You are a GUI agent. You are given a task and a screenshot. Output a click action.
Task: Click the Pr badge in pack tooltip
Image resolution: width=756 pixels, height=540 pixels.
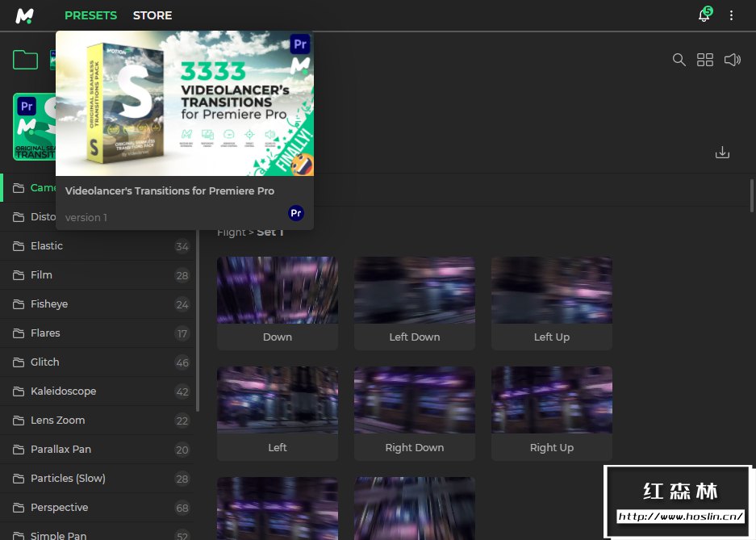[x=296, y=213]
